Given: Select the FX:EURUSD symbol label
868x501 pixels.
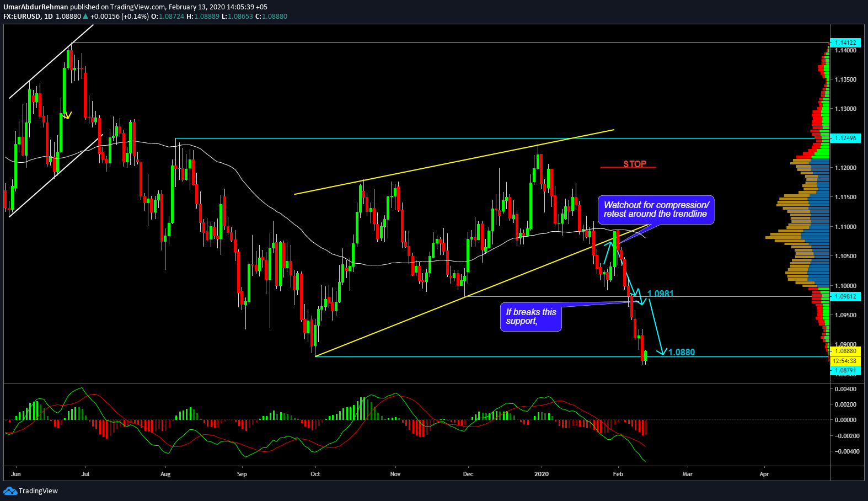Looking at the screenshot, I should (x=22, y=17).
